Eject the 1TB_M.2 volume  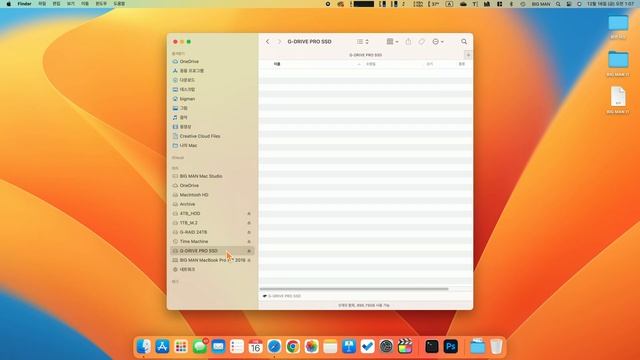click(249, 223)
